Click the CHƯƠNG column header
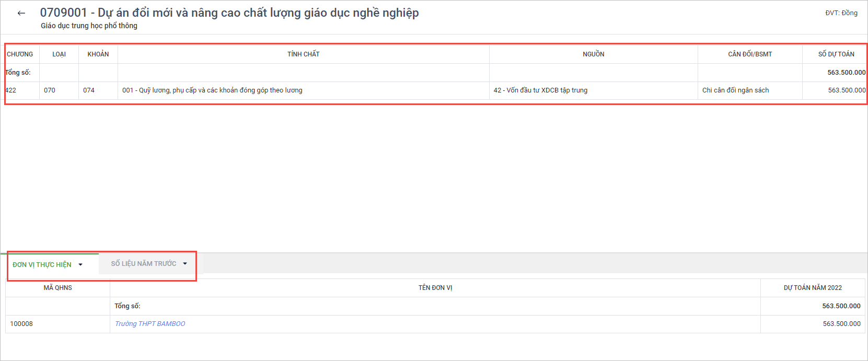 (x=20, y=54)
